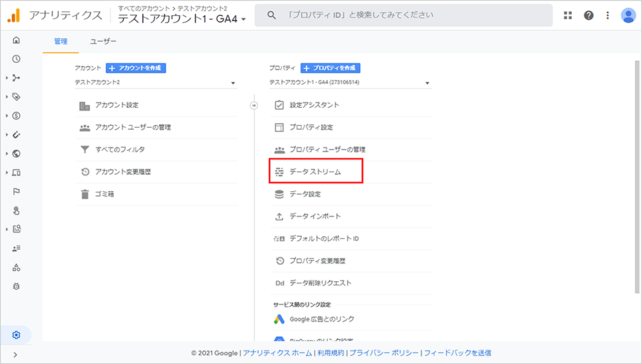This screenshot has width=642, height=364.
Task: Click the アカウントを作成 button
Action: (x=136, y=68)
